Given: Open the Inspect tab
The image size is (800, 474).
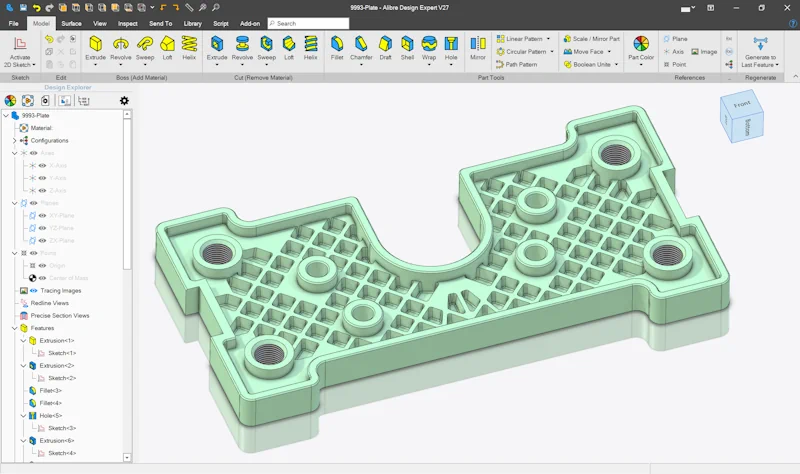Looking at the screenshot, I should 128,23.
